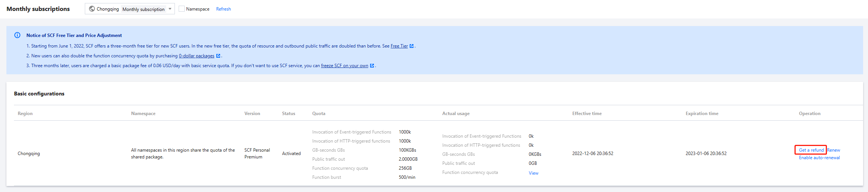Enable the Namespace checkbox
Image resolution: width=868 pixels, height=192 pixels.
tap(182, 9)
